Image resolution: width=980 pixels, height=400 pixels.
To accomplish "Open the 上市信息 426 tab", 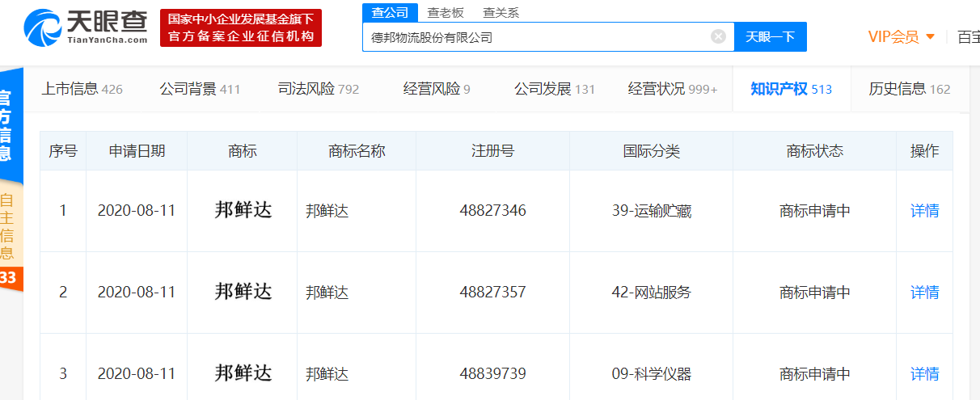I will (x=82, y=89).
